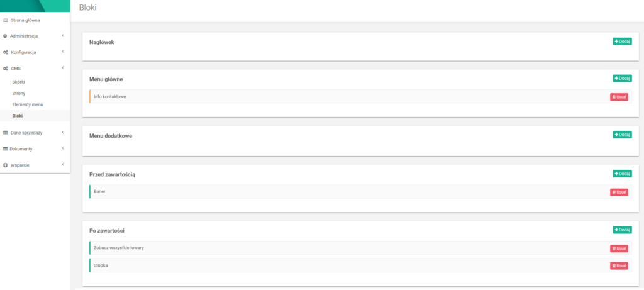Click the Konfiguracja cogs icon
The width and height of the screenshot is (644, 290).
tap(5, 52)
